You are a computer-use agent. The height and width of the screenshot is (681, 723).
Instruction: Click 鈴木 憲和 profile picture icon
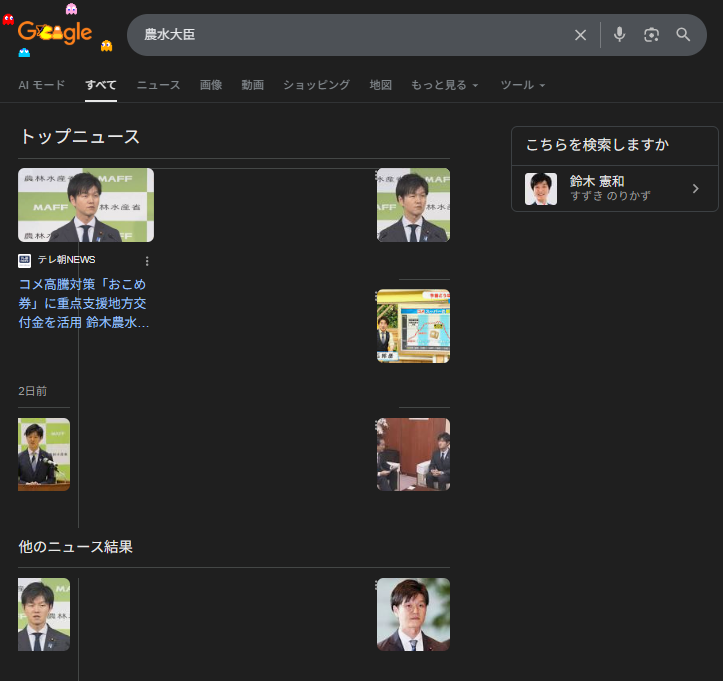point(541,189)
